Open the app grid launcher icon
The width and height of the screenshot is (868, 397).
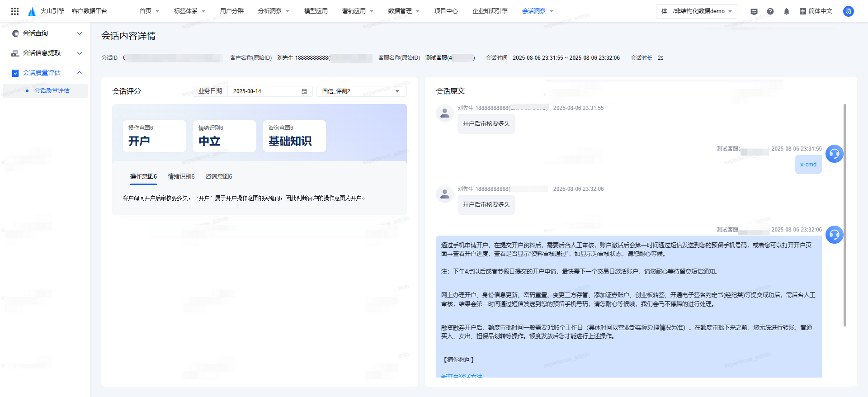(15, 11)
